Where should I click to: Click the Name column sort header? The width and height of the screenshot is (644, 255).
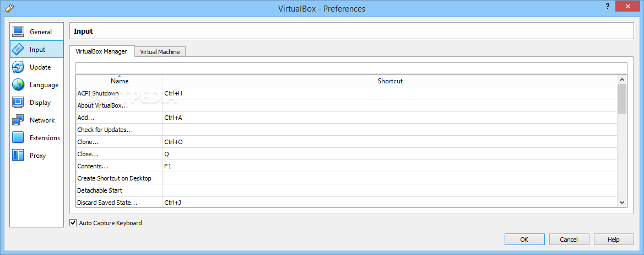tap(120, 81)
